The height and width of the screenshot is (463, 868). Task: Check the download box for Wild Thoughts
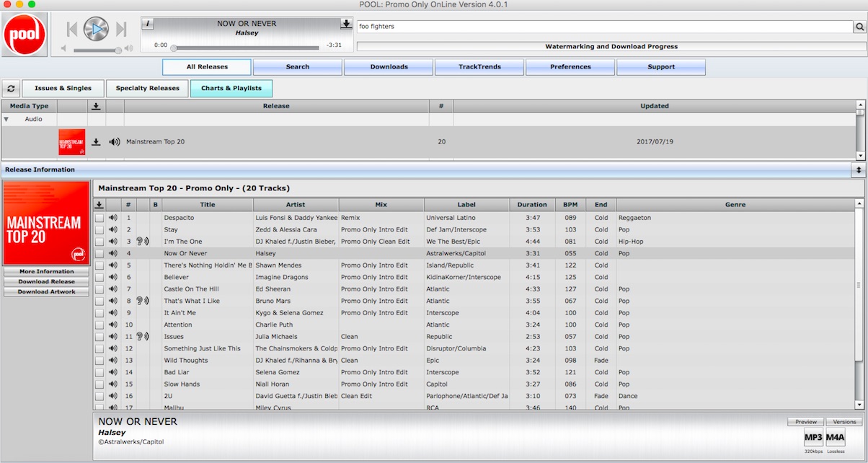point(99,360)
